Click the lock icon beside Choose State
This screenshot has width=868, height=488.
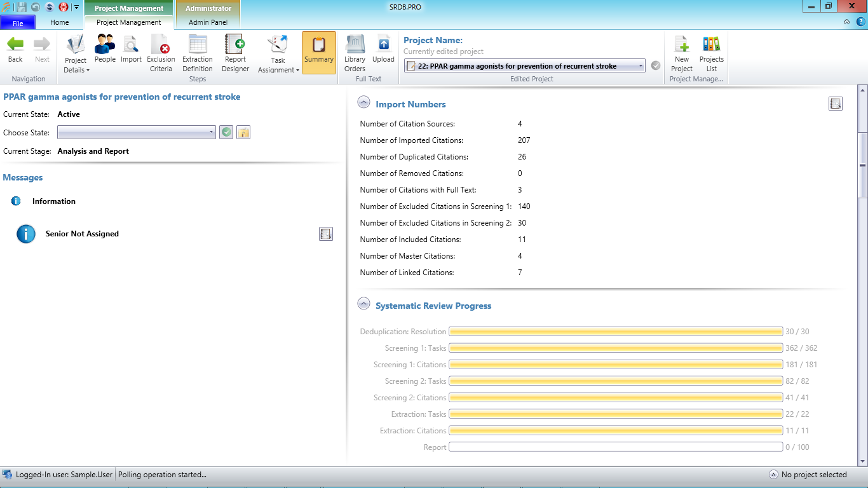click(x=243, y=132)
